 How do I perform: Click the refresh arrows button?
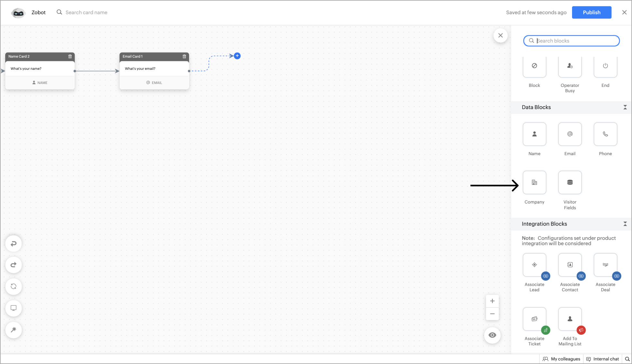point(14,286)
